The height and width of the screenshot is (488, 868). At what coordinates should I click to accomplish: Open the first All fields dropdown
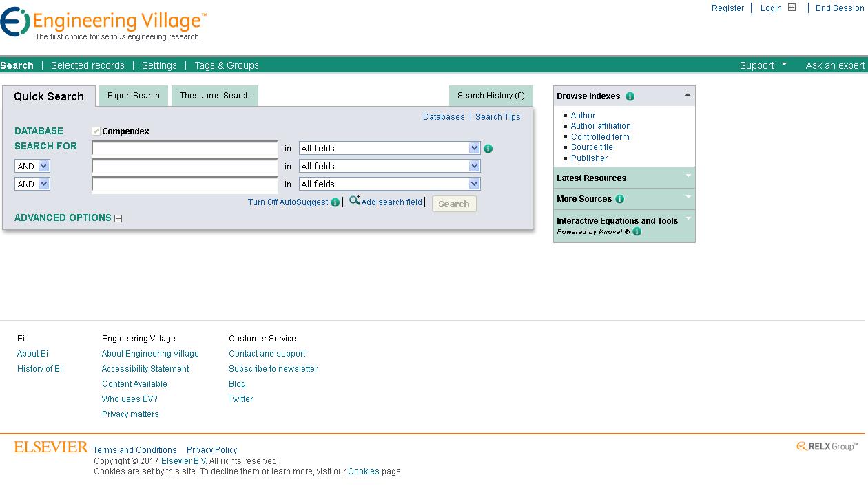click(390, 148)
